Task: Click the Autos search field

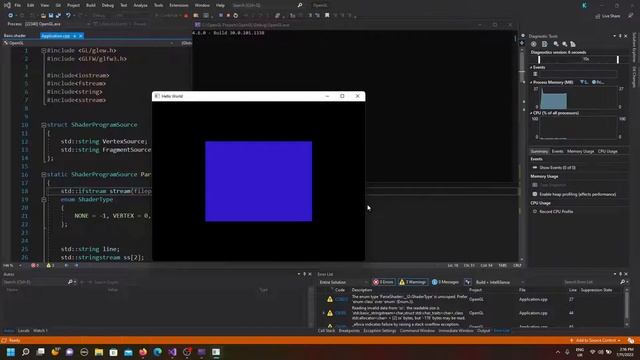Action: [35, 282]
